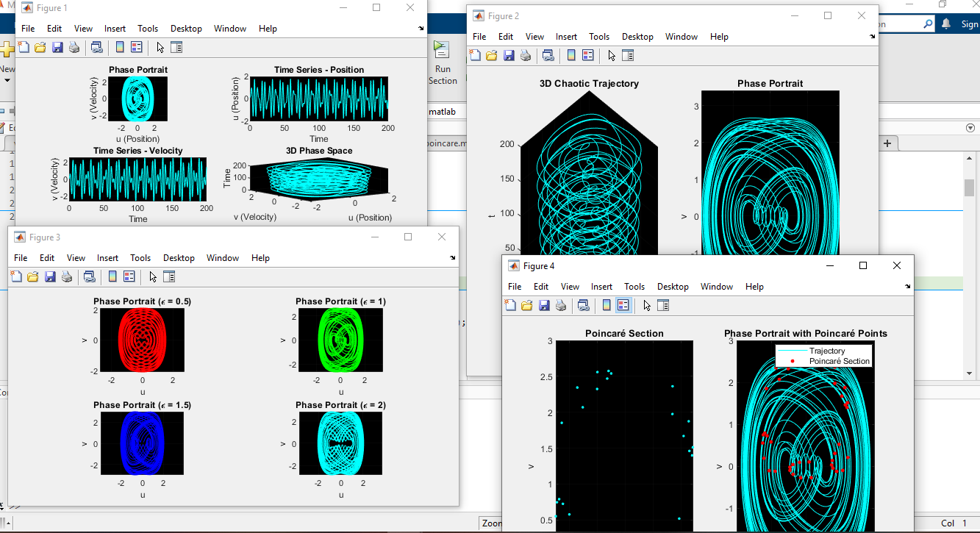Open the Edit menu in Figure 1
The height and width of the screenshot is (533, 980).
(x=54, y=29)
